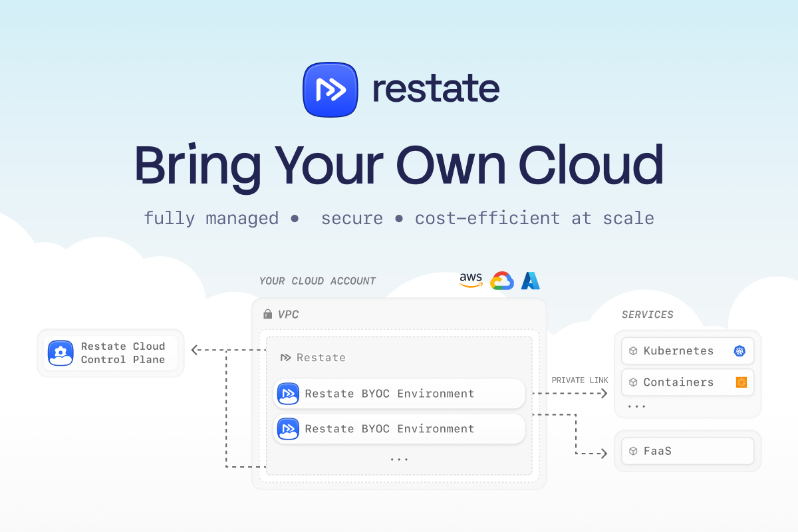This screenshot has width=798, height=532.
Task: Click the 'fully managed' tagline text
Action: coord(211,218)
